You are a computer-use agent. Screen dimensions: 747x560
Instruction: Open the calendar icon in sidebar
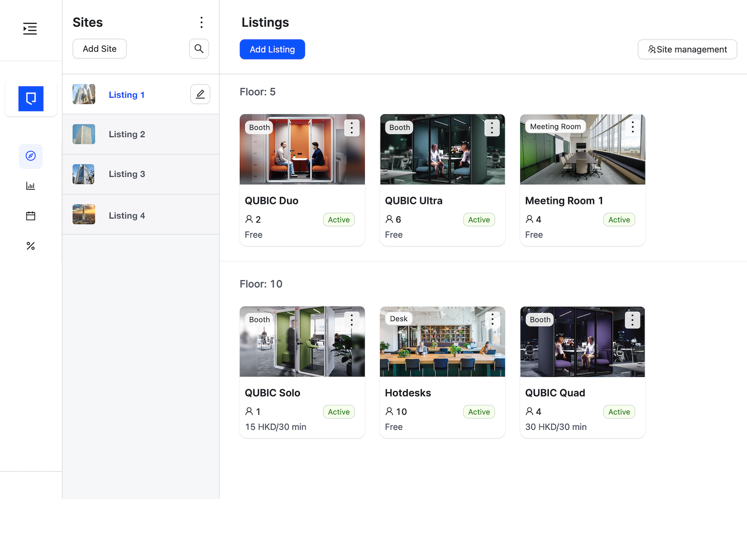pyautogui.click(x=31, y=216)
